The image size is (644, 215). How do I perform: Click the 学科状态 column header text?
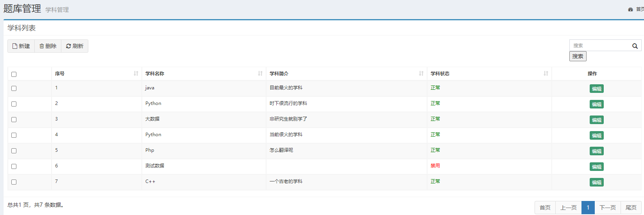point(440,73)
